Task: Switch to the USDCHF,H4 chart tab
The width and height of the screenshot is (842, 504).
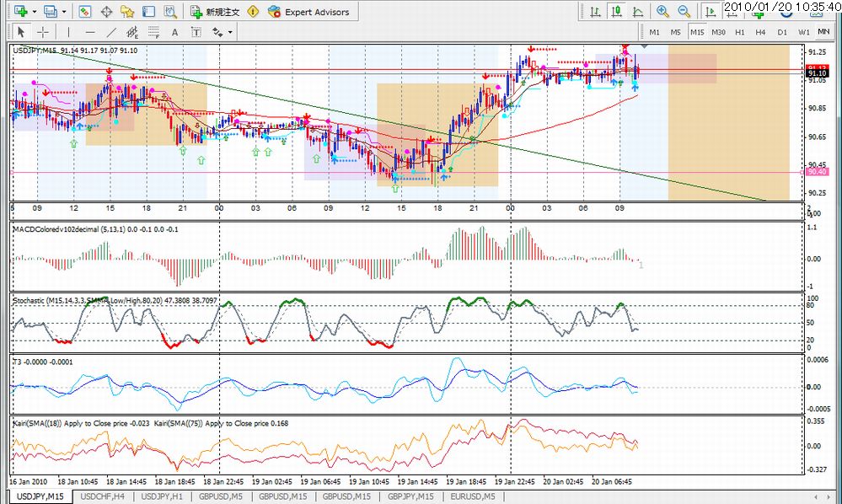Action: 103,496
